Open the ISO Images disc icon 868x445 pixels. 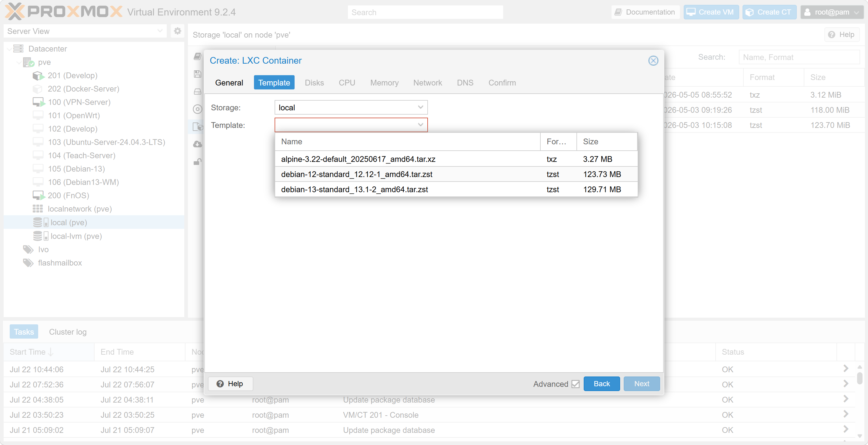(x=198, y=109)
